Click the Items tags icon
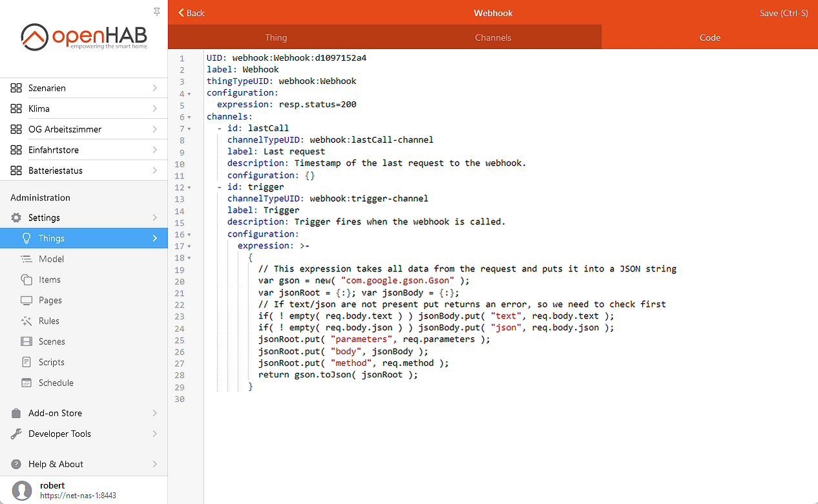The image size is (818, 504). tap(26, 280)
